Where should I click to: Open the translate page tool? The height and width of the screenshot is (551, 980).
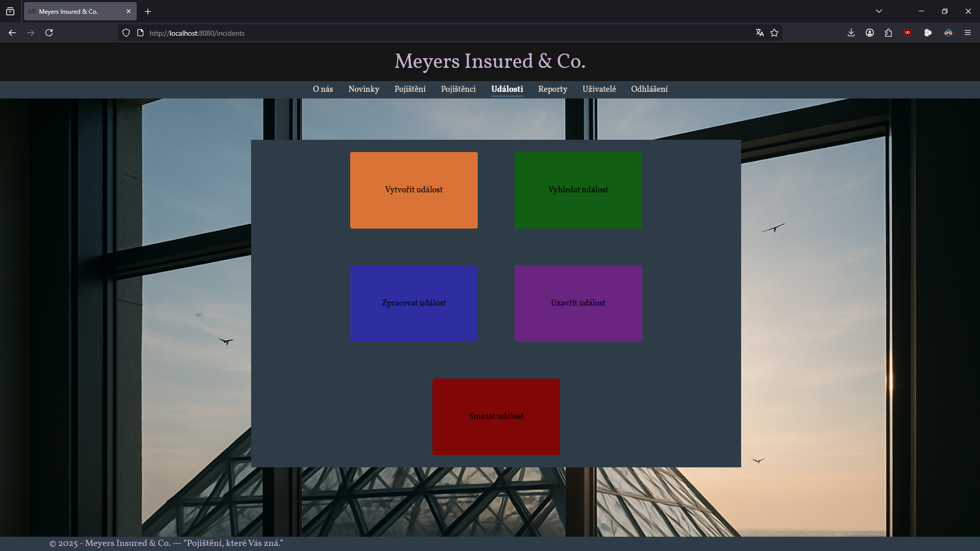(x=759, y=33)
